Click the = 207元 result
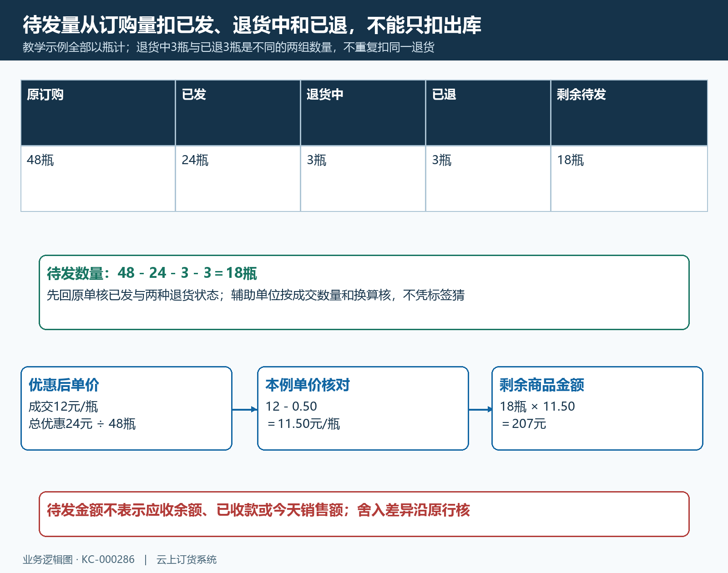Screen dimensions: 728x573 (524, 423)
